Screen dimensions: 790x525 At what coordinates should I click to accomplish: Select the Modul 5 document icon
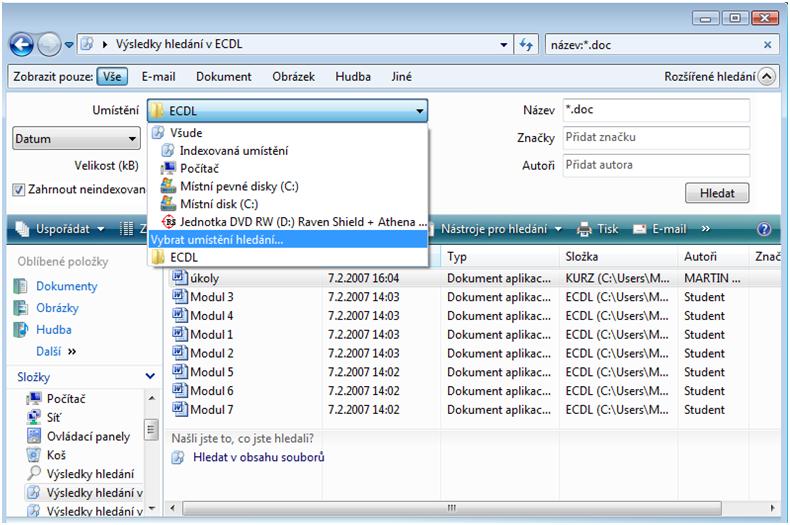[179, 371]
